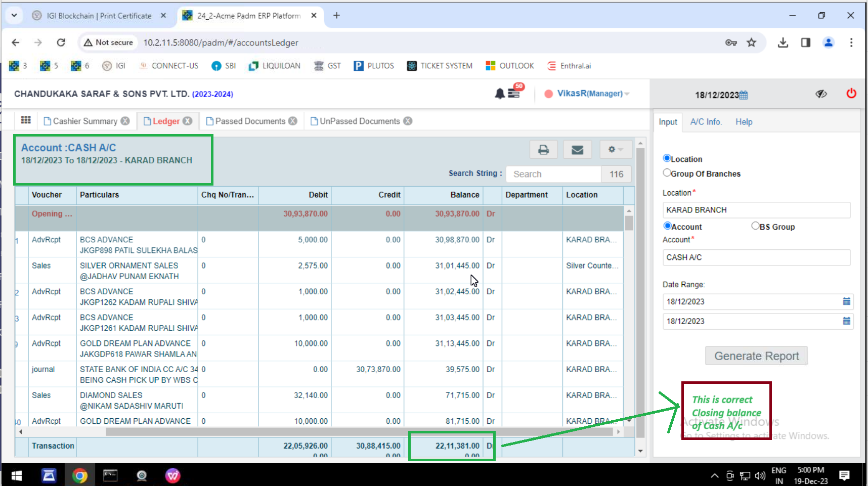This screenshot has width=868, height=486.
Task: Open the PLUTOS bookmark
Action: [x=373, y=66]
